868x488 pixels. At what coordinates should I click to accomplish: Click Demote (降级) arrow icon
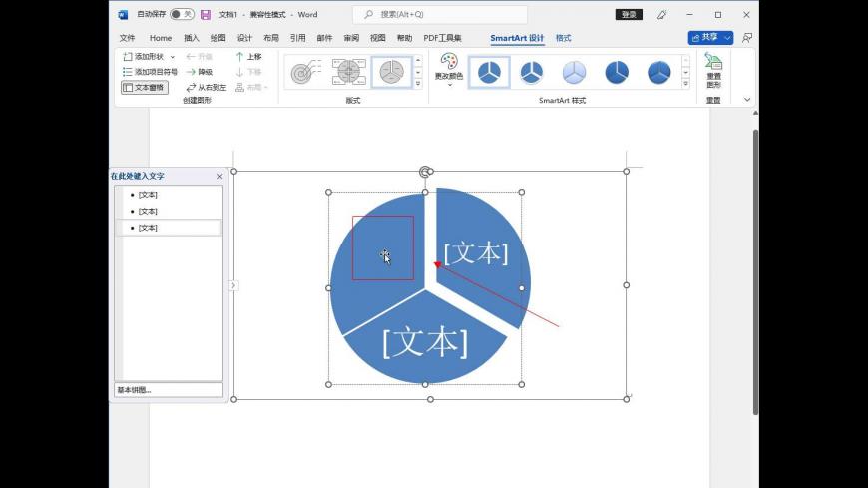click(191, 72)
